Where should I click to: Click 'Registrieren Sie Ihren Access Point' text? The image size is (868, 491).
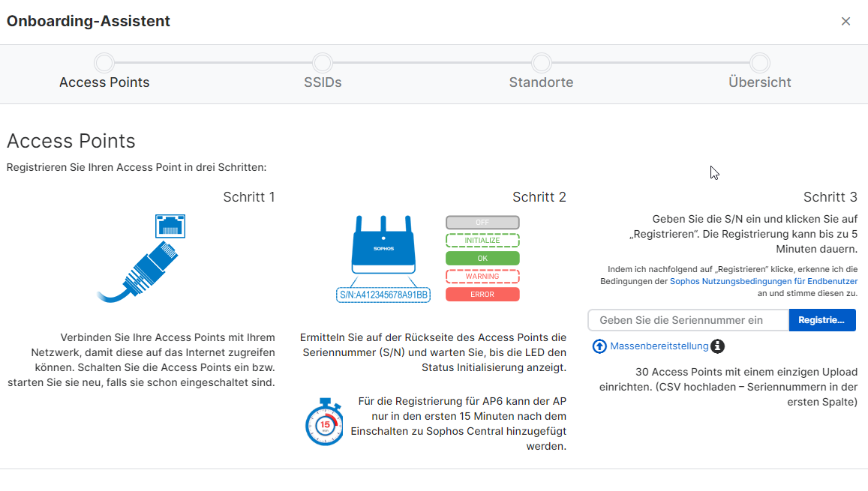tap(137, 167)
